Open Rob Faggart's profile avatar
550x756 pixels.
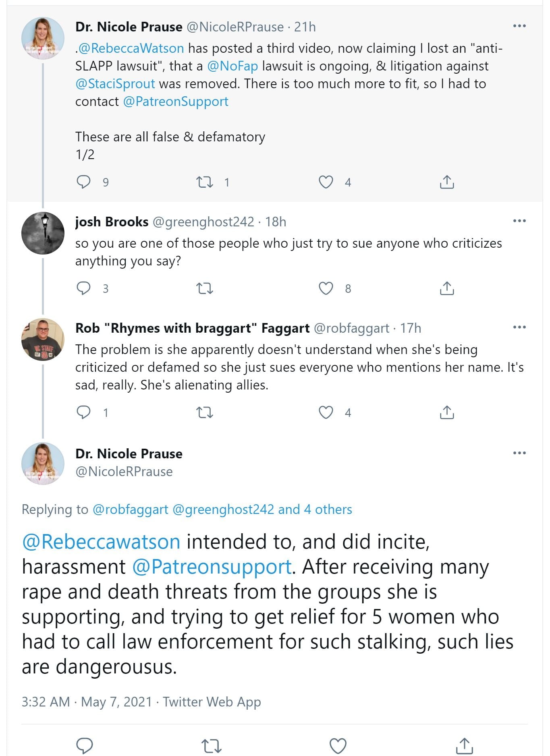point(43,339)
